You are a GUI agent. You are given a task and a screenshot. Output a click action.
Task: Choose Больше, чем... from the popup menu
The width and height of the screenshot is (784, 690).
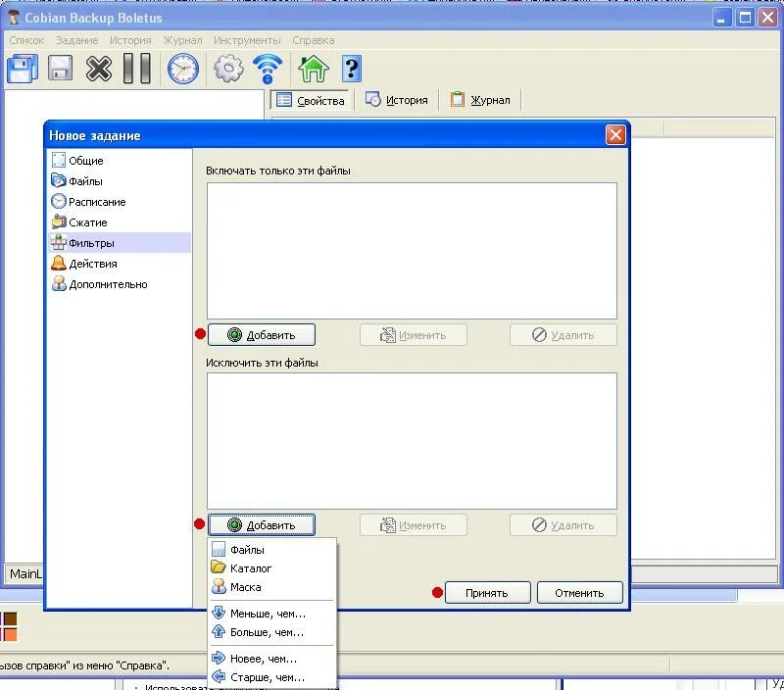click(x=272, y=632)
